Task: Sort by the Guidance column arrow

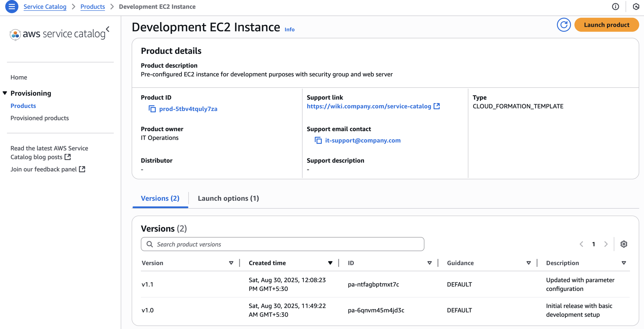Action: 528,263
